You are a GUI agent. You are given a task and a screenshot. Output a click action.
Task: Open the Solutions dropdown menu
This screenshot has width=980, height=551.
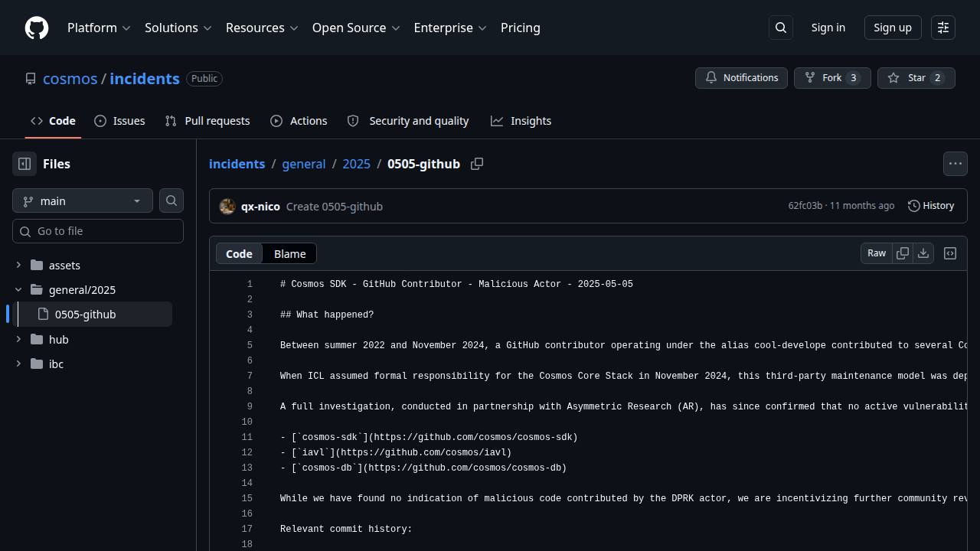click(178, 28)
